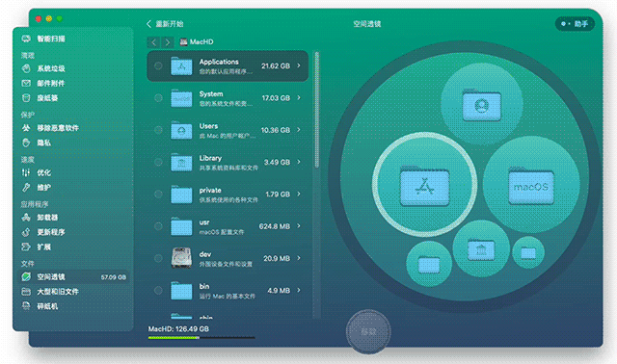The width and height of the screenshot is (617, 364).
Task: Click the 10.36 GB size of Users
Action: pos(276,130)
